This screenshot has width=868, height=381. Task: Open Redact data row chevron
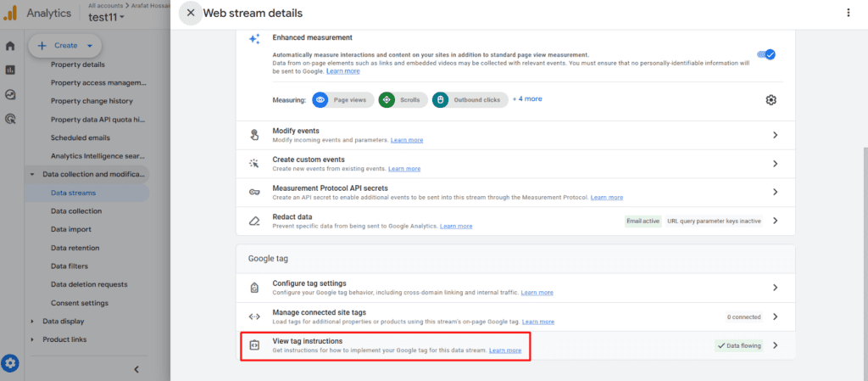[776, 221]
